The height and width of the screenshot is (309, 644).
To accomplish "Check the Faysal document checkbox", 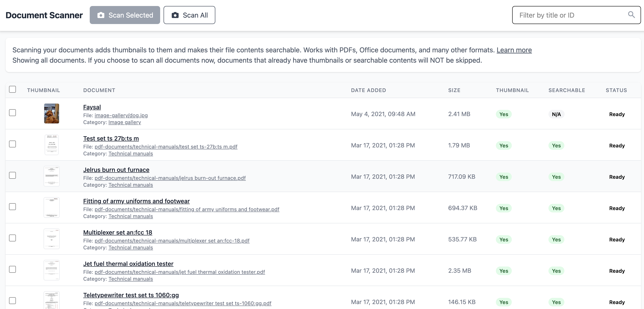I will 12,113.
